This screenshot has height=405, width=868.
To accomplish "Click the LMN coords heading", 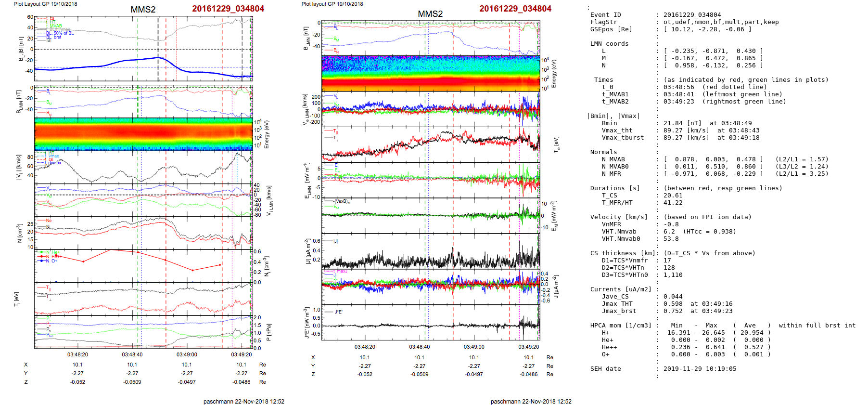I will click(609, 44).
